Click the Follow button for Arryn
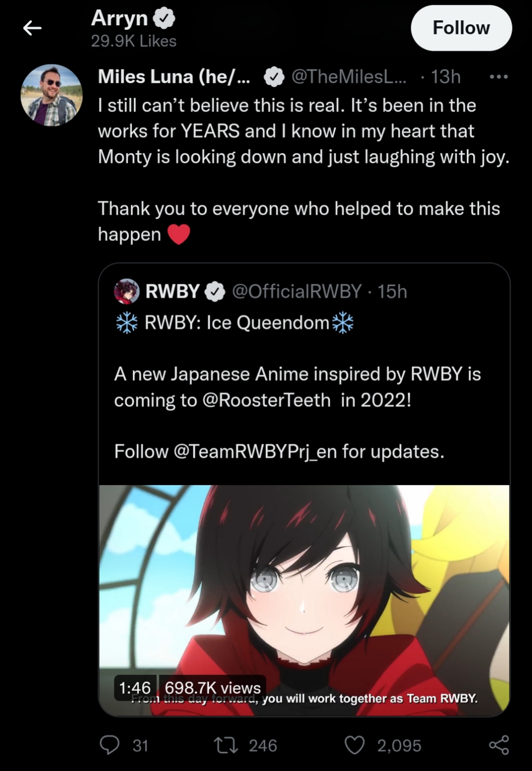The height and width of the screenshot is (771, 532). (x=461, y=28)
